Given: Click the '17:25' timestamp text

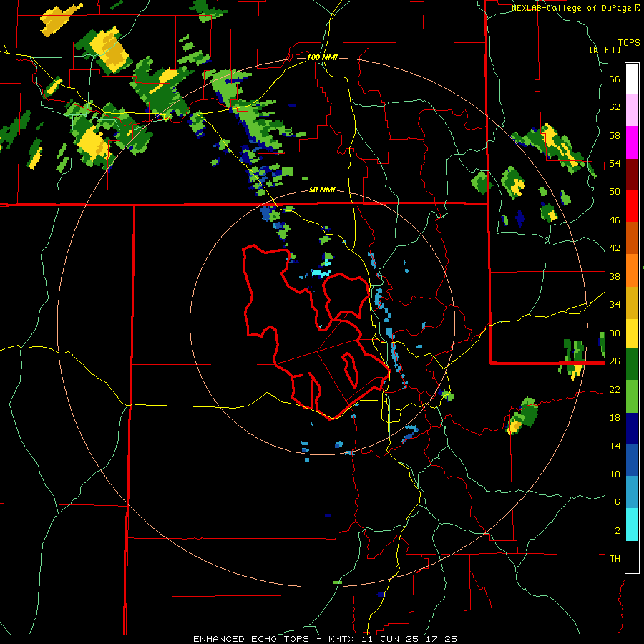Looking at the screenshot, I should pos(441,639).
